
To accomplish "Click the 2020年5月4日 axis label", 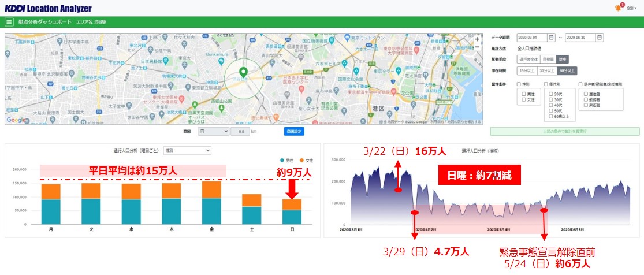I will click(x=498, y=229).
